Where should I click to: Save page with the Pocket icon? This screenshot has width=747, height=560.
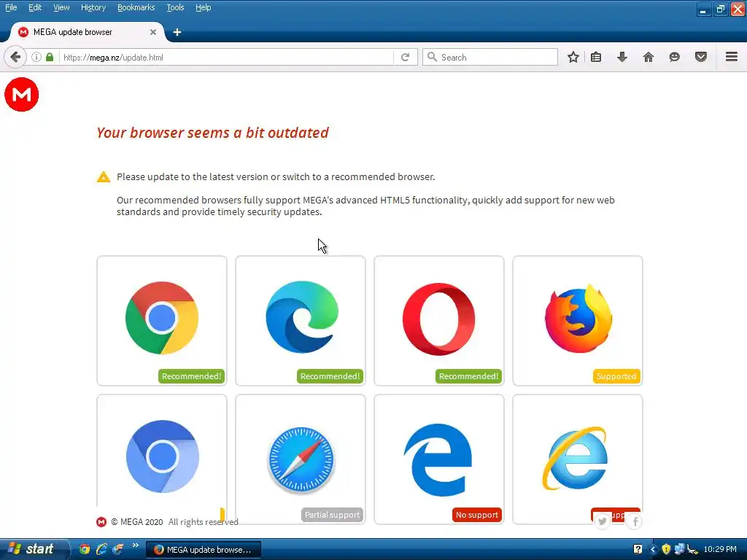click(x=701, y=57)
